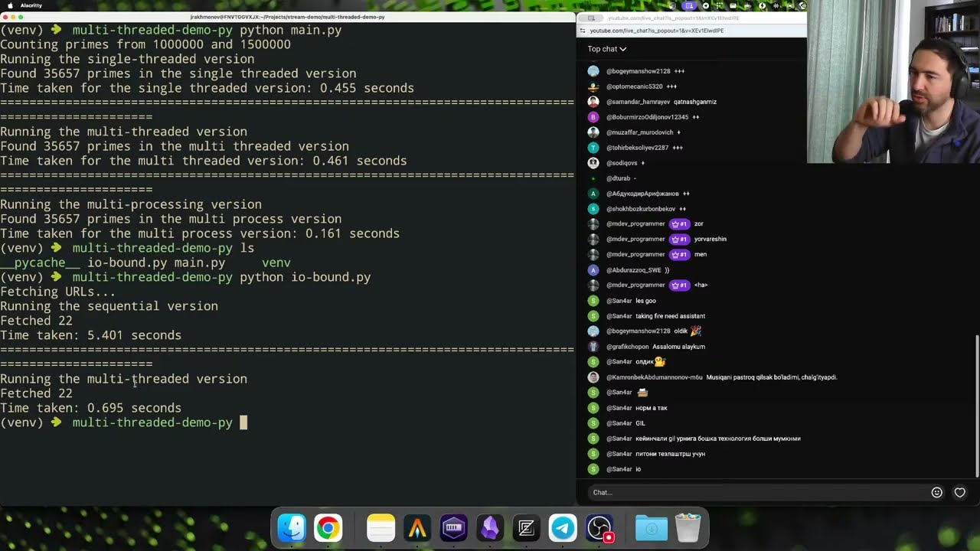Click the 'les goo' message by @San4ar
This screenshot has width=980, height=551.
tap(645, 301)
